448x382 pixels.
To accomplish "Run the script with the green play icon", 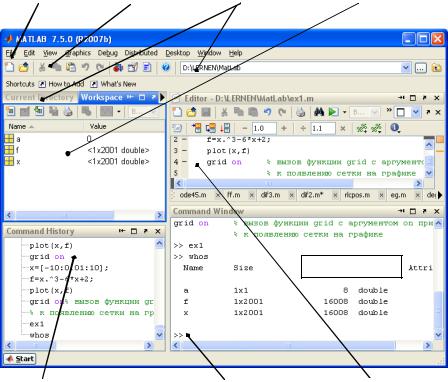I will point(333,112).
